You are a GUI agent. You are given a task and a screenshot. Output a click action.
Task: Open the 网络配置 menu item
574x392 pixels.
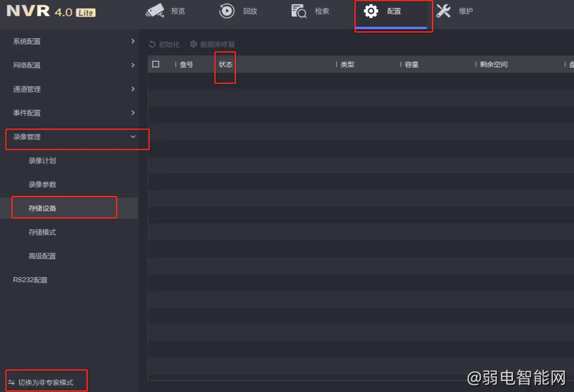pyautogui.click(x=69, y=65)
